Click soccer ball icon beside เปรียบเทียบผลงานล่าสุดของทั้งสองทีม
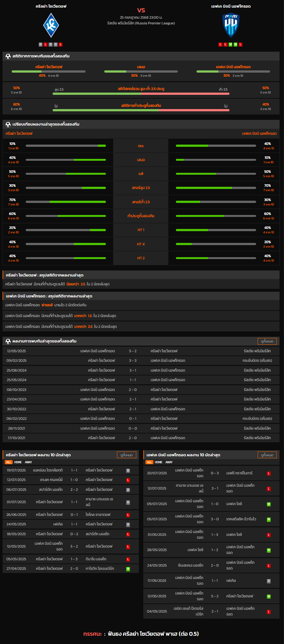 pyautogui.click(x=8, y=125)
